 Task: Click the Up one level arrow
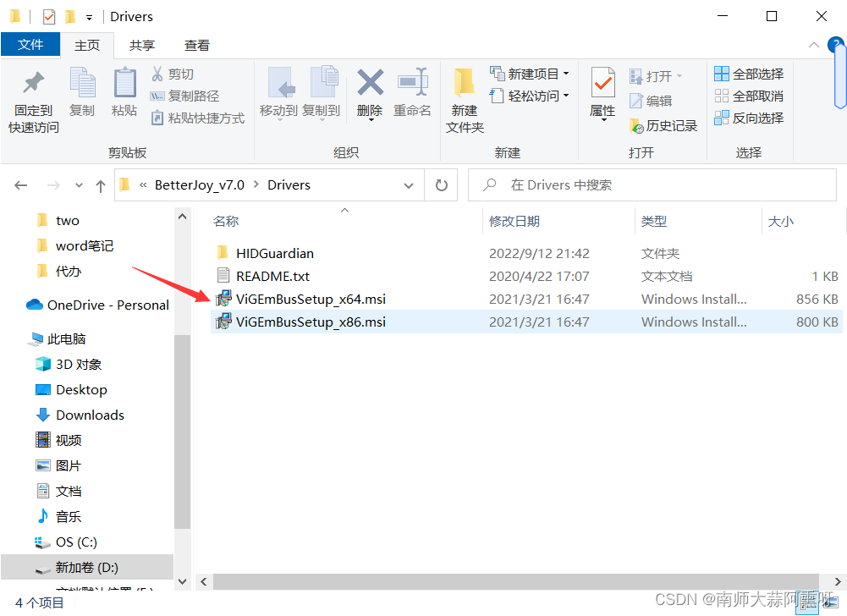tap(101, 186)
